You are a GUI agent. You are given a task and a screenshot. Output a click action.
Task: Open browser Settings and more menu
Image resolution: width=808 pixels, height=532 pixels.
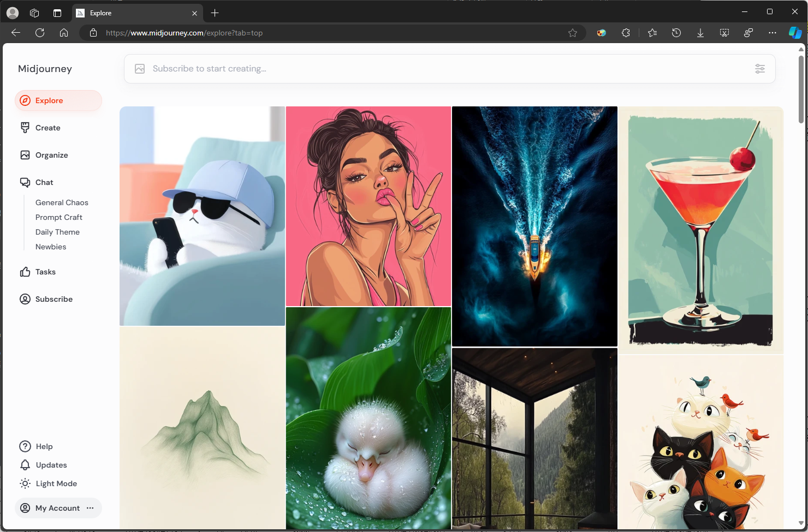pyautogui.click(x=772, y=33)
